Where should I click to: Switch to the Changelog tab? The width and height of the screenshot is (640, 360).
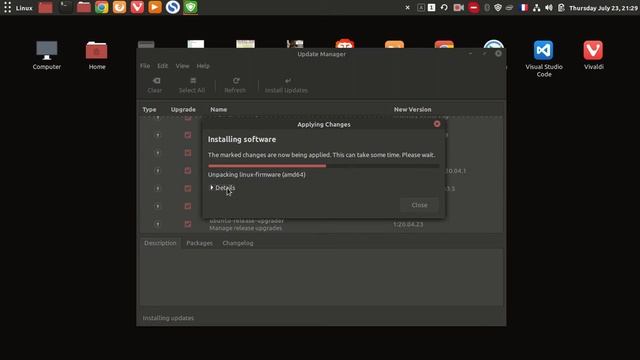tap(238, 243)
